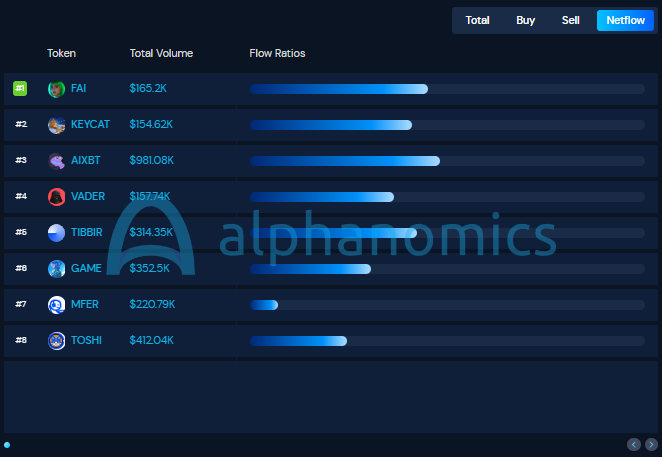Select the Netflow tab
This screenshot has width=662, height=457.
coord(625,20)
